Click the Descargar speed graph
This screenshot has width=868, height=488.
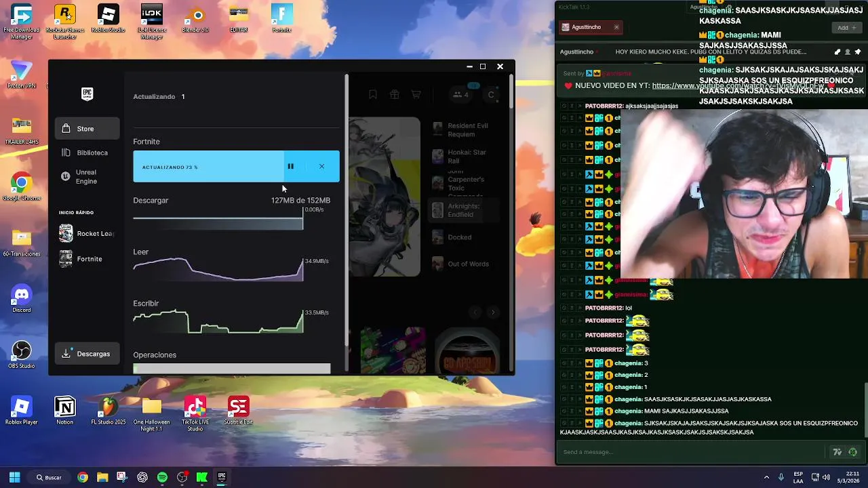(218, 218)
